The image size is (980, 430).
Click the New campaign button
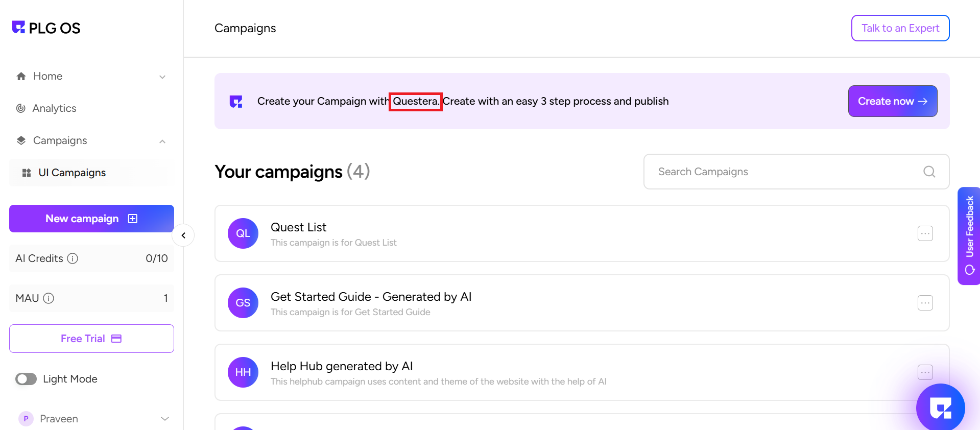pos(91,219)
